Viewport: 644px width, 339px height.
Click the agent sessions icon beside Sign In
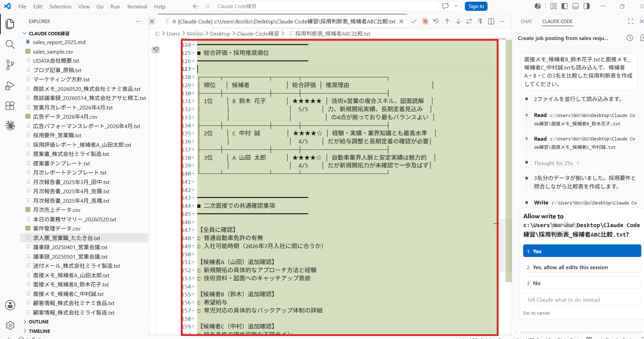coord(538,6)
